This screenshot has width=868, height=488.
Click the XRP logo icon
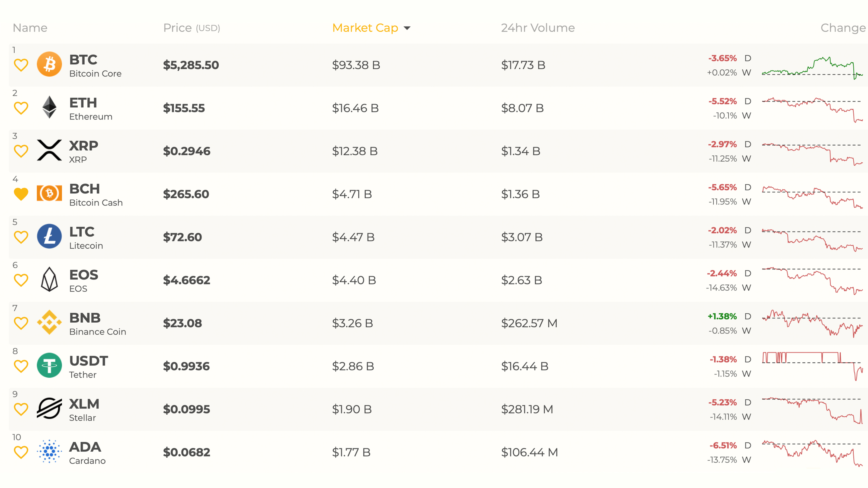click(x=49, y=150)
